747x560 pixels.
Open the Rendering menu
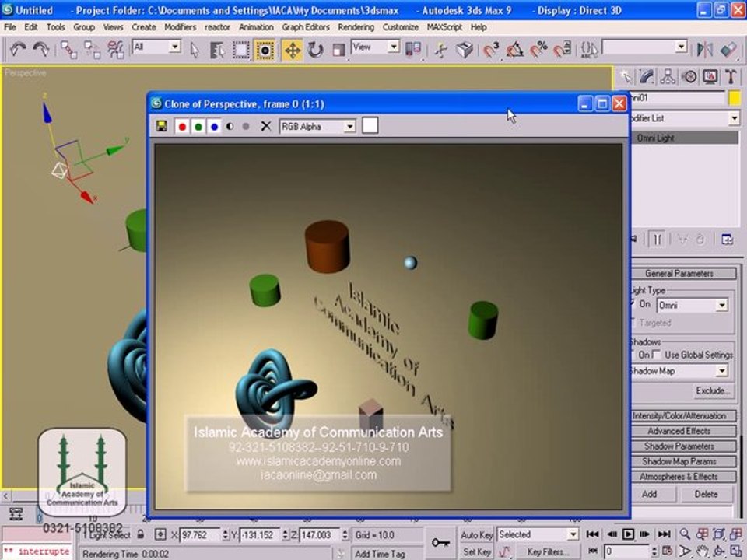(356, 27)
